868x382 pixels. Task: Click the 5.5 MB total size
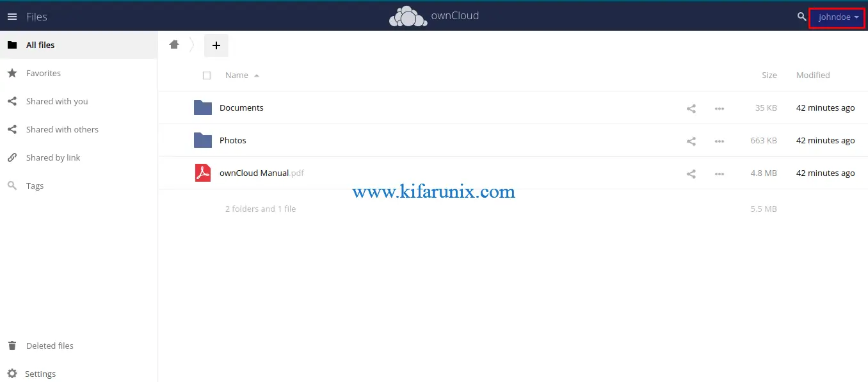click(x=764, y=209)
